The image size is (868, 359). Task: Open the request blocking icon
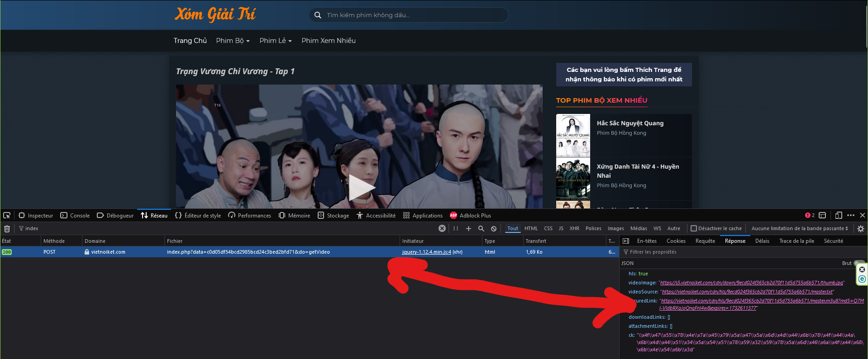point(494,229)
